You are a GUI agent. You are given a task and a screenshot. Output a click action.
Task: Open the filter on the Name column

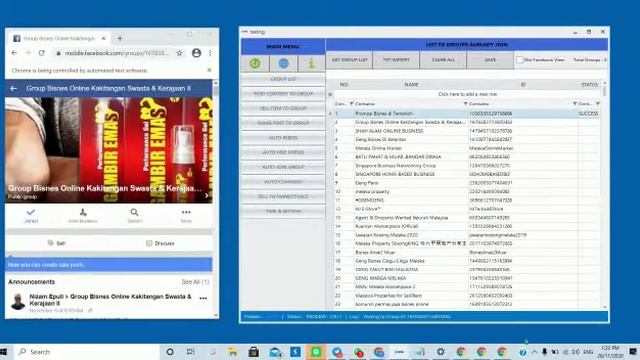[x=465, y=104]
